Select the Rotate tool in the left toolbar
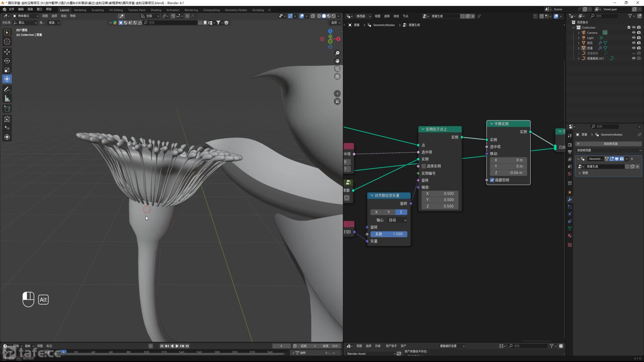The width and height of the screenshot is (644, 362). coord(7,61)
